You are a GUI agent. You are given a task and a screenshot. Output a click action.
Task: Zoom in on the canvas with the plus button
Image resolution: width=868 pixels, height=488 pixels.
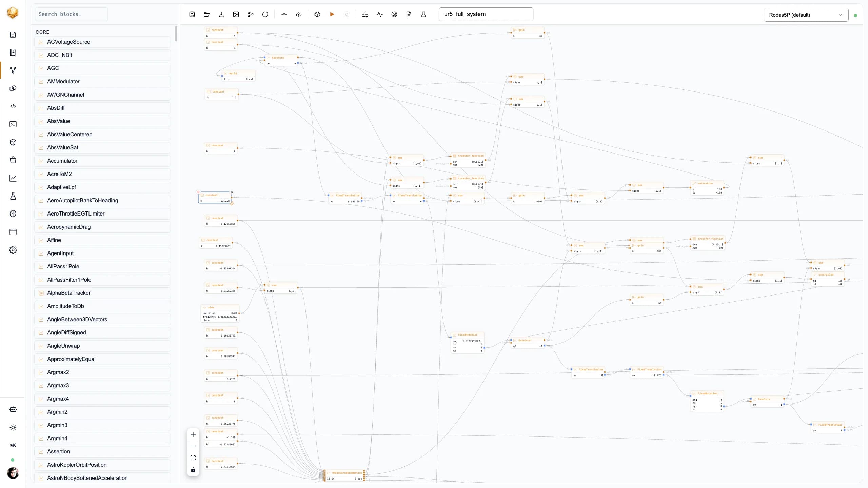(x=193, y=434)
